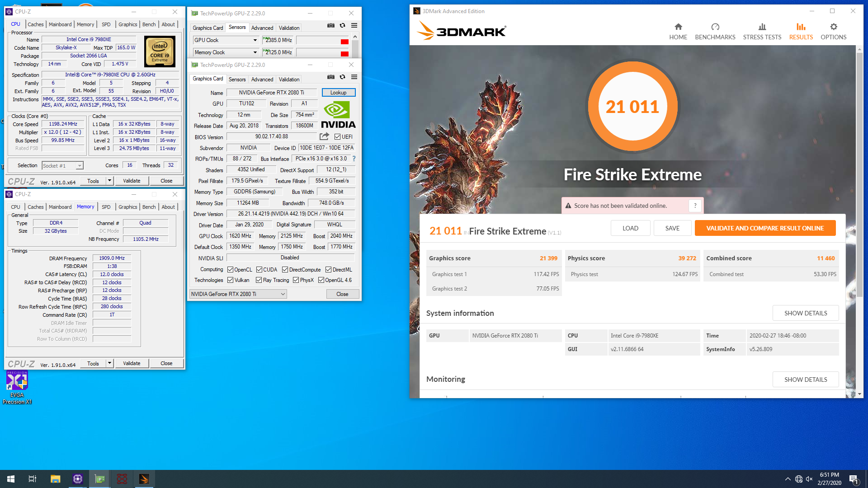The image size is (868, 488).
Task: Click VALIDATE AND COMPARE RESULT ONLINE
Action: [x=765, y=228]
